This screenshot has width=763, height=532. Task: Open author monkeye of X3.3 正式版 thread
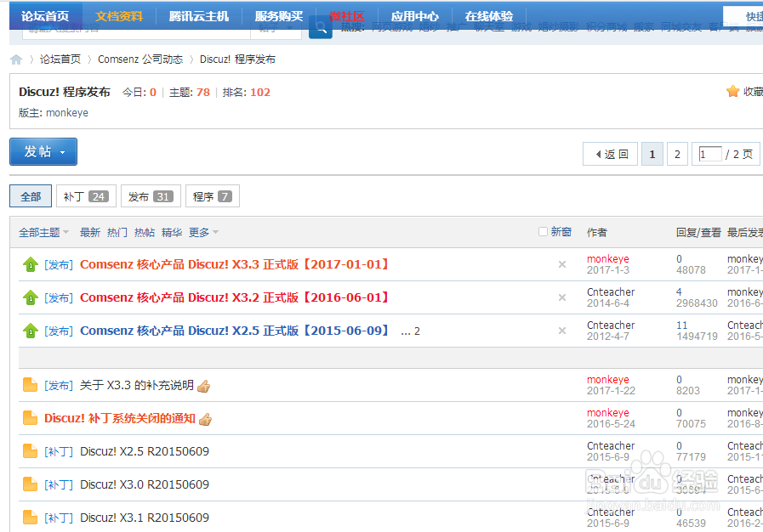coord(608,258)
